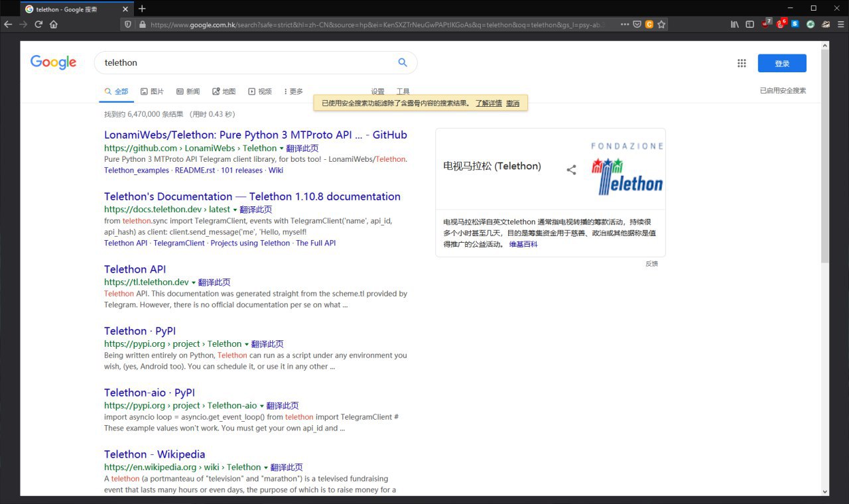
Task: Open Telethon's Documentation 1.10.8 result
Action: coord(252,196)
